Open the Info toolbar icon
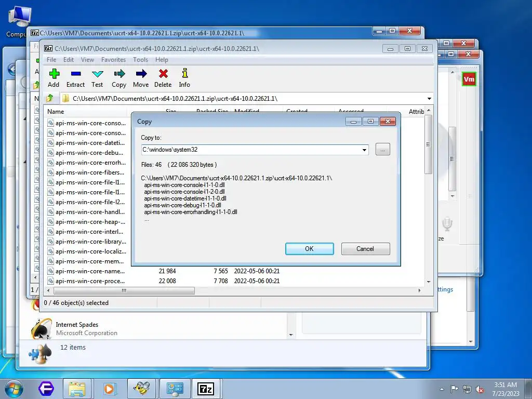532x399 pixels. tap(184, 73)
